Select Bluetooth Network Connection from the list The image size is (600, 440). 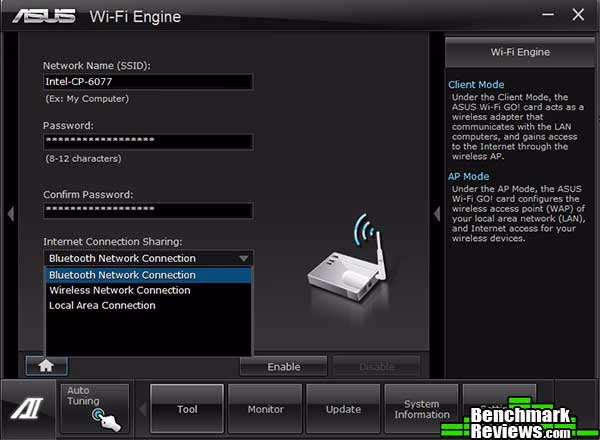[x=148, y=275]
